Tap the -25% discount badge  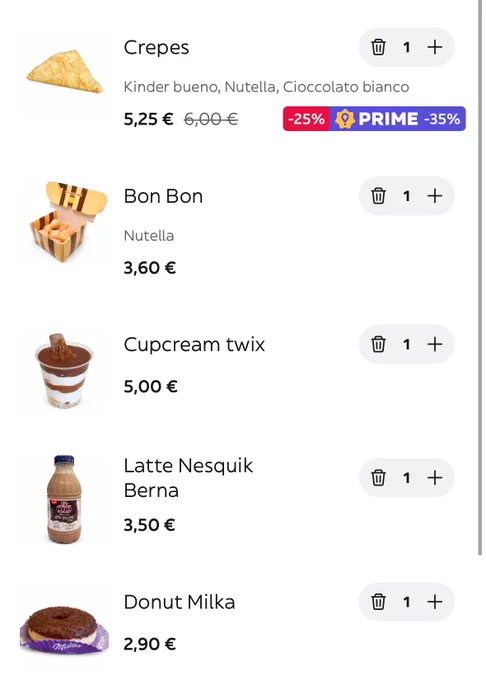click(307, 119)
